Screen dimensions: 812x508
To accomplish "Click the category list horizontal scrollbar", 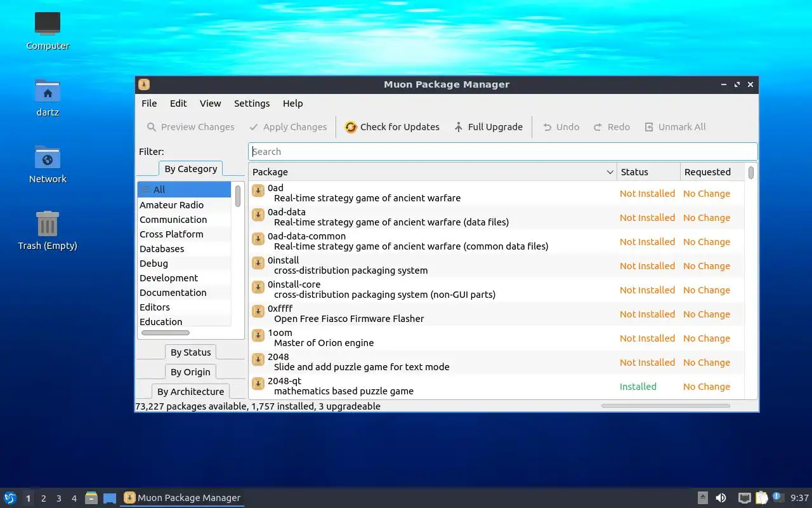I will pos(165,333).
